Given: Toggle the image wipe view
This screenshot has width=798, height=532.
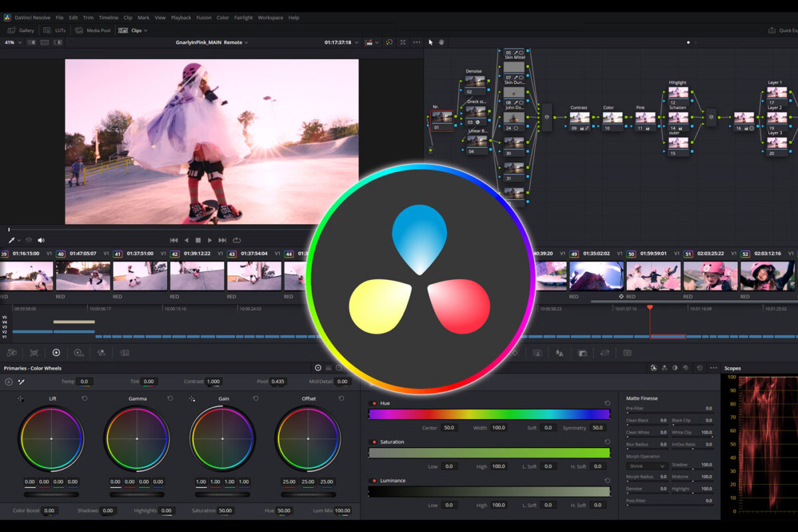Looking at the screenshot, I should point(31,42).
